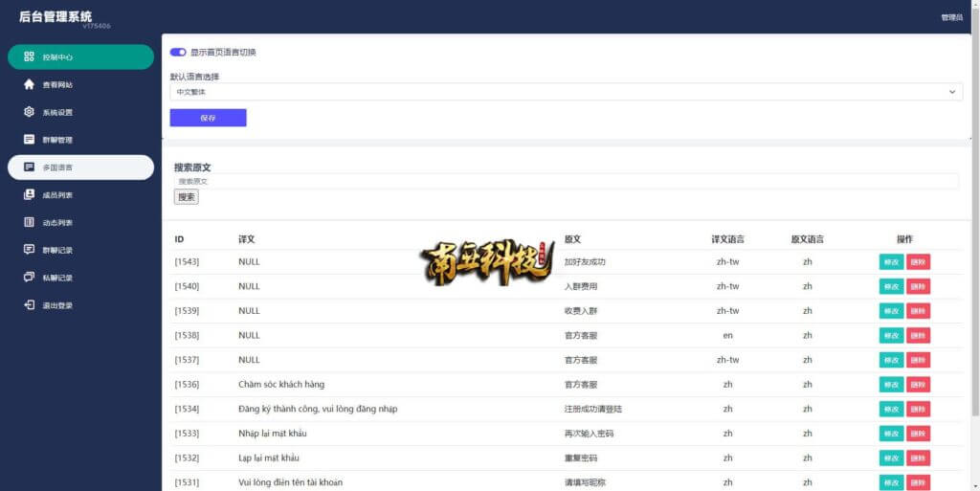
Task: Click 修改 for row 1543
Action: (891, 261)
